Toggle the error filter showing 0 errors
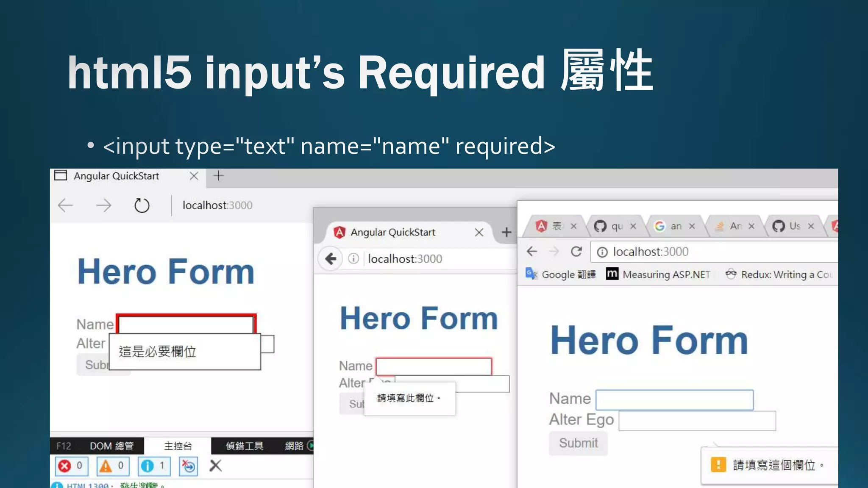The image size is (868, 488). [x=71, y=466]
